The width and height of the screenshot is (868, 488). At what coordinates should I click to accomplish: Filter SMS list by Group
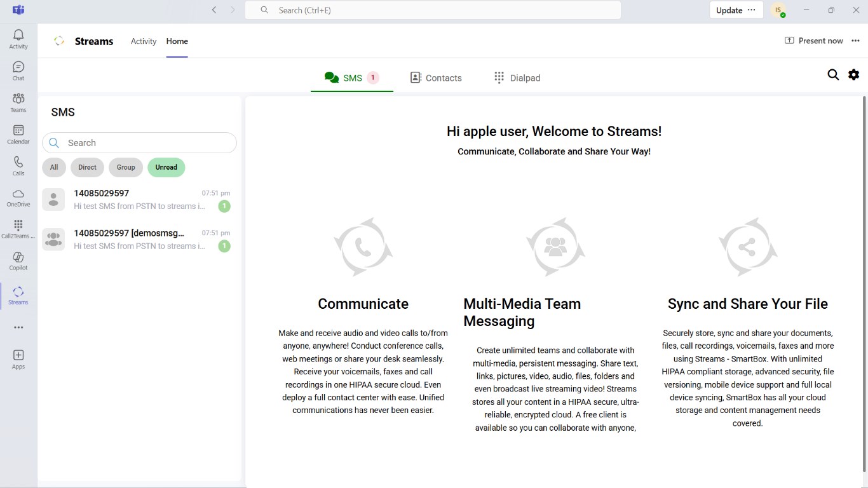click(x=126, y=167)
